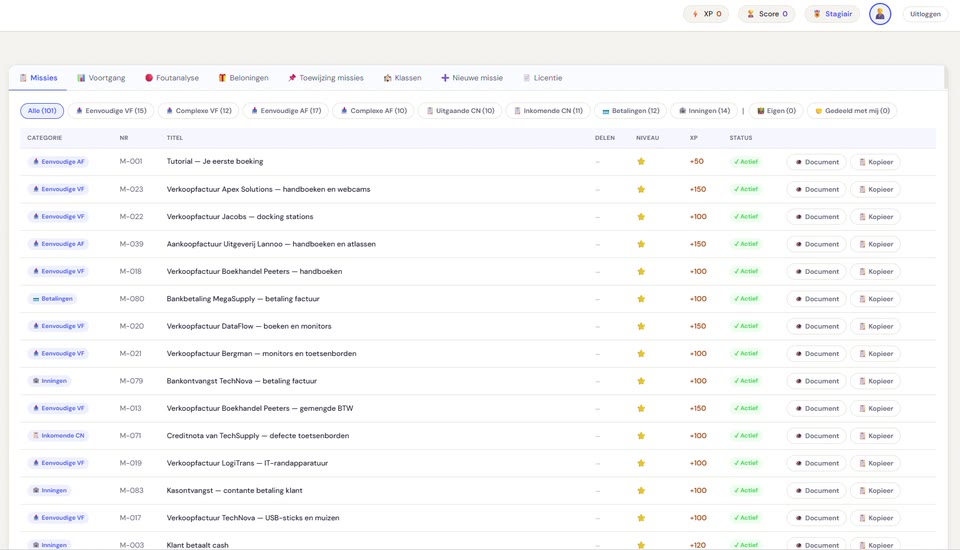Click Kopieer for mission M-018
Screen dimensions: 960x550
pos(876,271)
